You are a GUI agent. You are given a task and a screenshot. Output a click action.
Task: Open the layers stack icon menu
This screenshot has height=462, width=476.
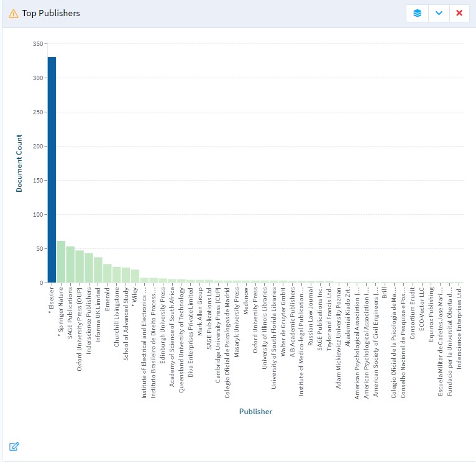[417, 13]
